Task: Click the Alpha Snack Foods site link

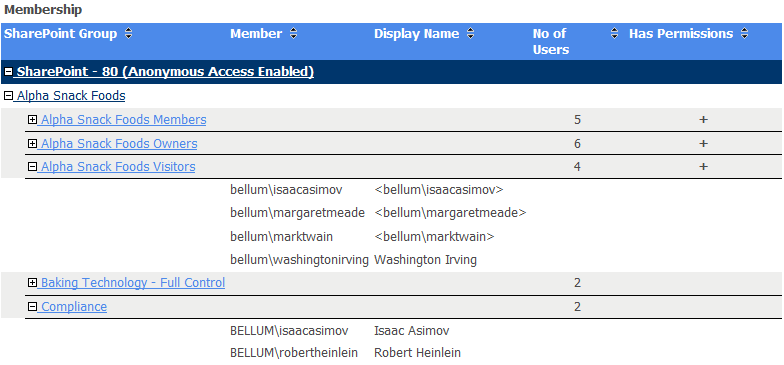Action: (71, 96)
